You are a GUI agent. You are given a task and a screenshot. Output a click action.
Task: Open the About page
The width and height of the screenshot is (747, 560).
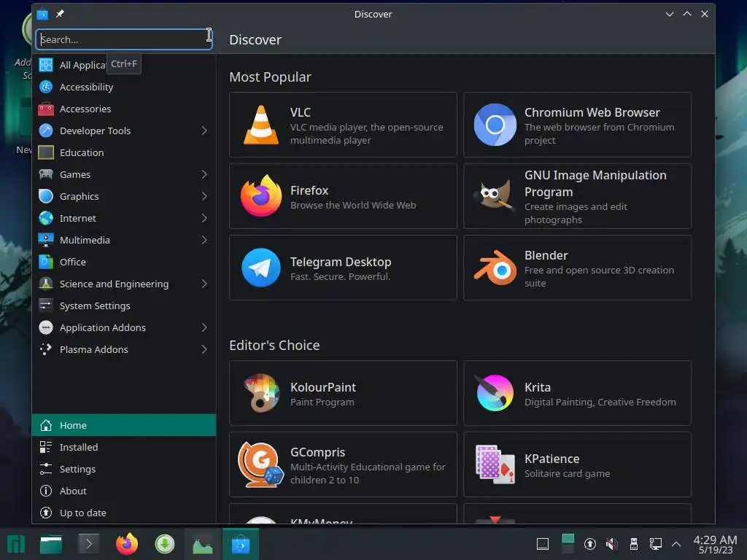point(124,491)
